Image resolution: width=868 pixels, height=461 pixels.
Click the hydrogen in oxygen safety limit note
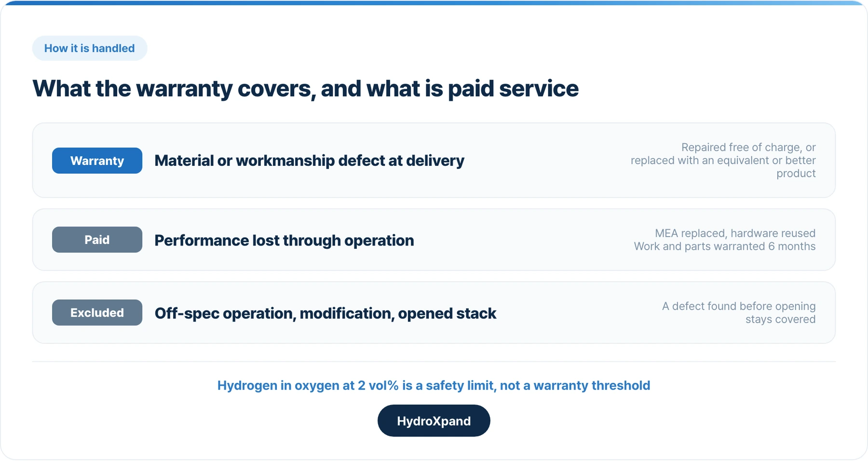[x=434, y=385]
